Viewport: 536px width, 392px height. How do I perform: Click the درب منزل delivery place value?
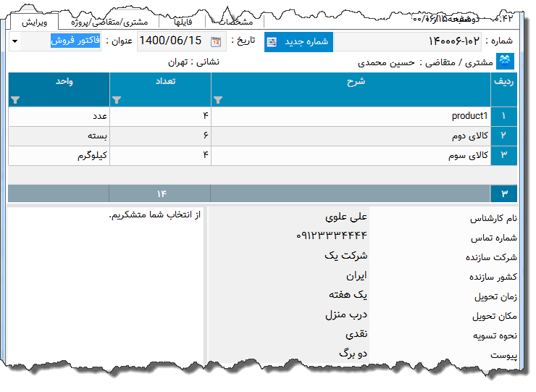click(x=346, y=314)
